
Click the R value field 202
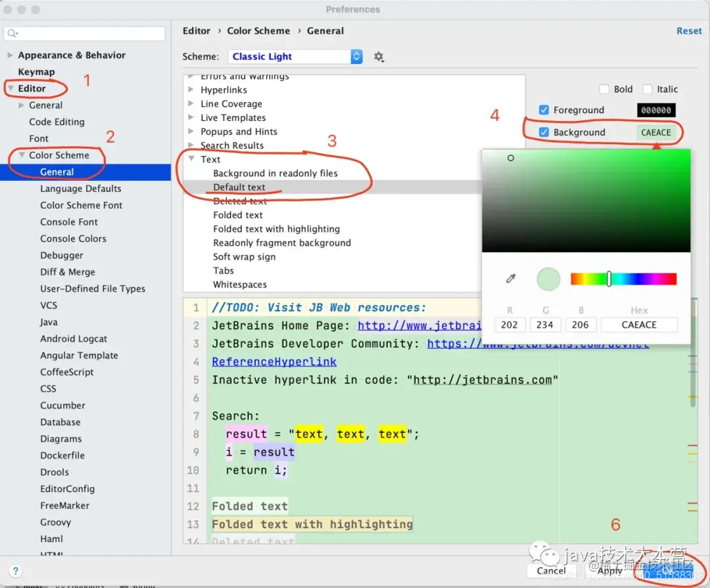pos(509,325)
